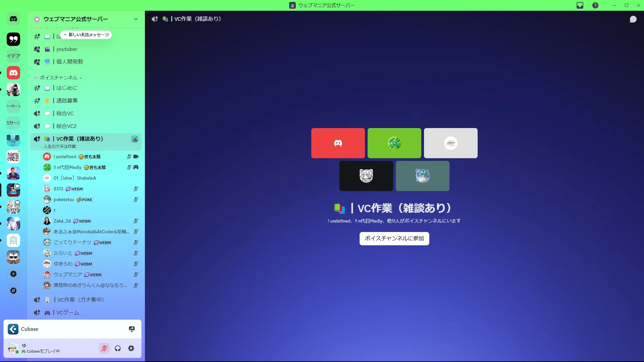Click ボイスチャンネルに参加 join voice button
Screen dimensions: 644x362
point(394,238)
